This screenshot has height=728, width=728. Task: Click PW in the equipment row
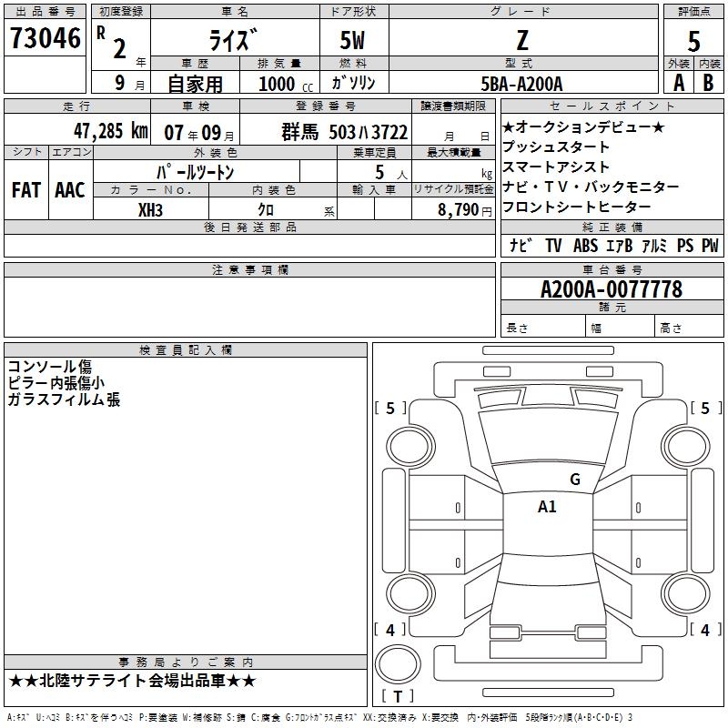(x=710, y=246)
